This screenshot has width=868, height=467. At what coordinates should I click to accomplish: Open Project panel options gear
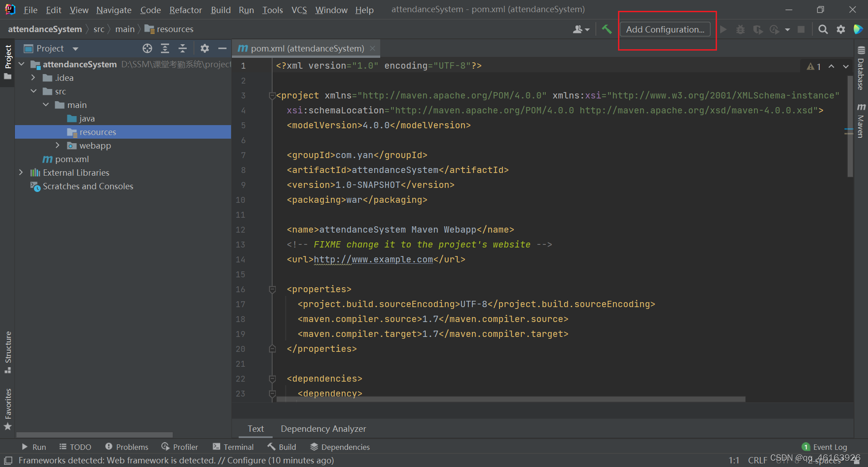coord(205,48)
